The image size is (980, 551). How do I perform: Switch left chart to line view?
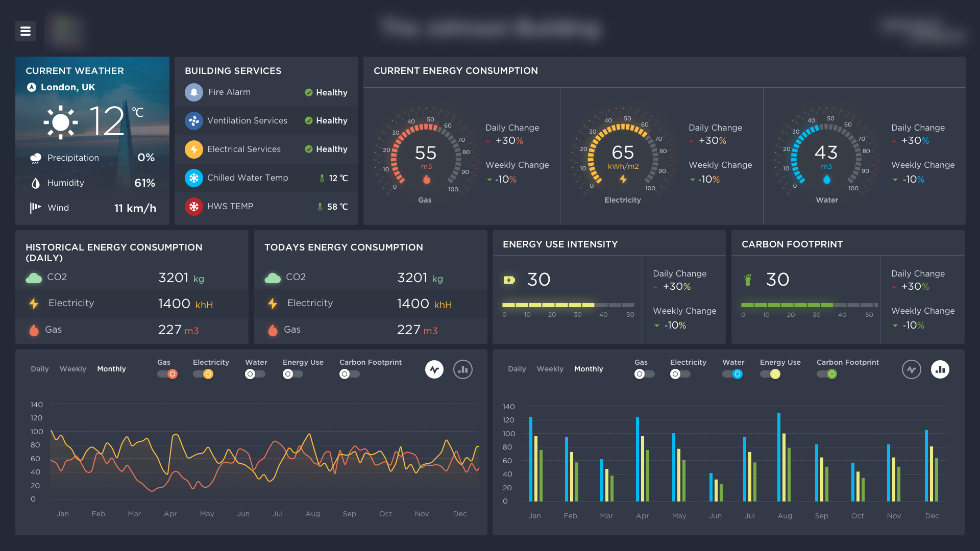[434, 369]
